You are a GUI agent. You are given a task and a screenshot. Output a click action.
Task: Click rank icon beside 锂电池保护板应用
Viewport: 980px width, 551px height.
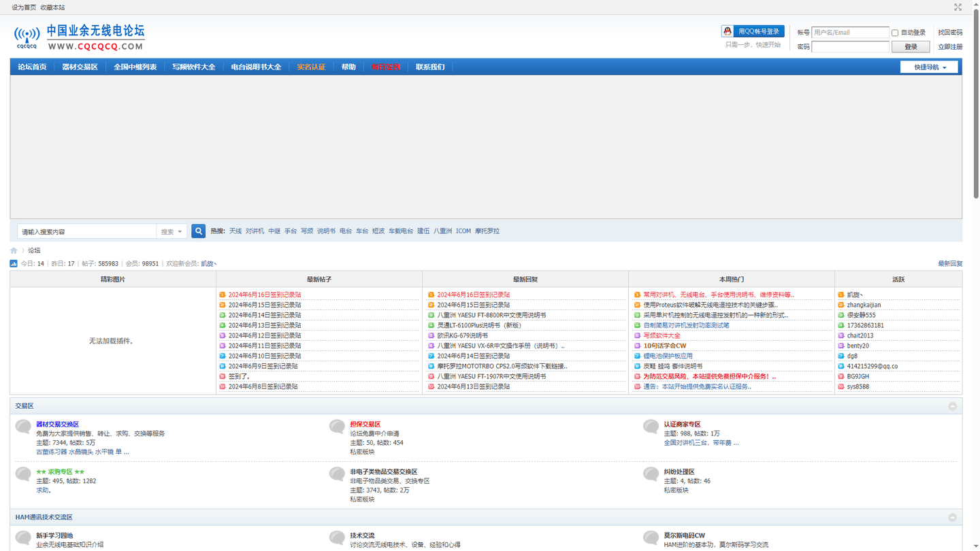click(x=637, y=356)
